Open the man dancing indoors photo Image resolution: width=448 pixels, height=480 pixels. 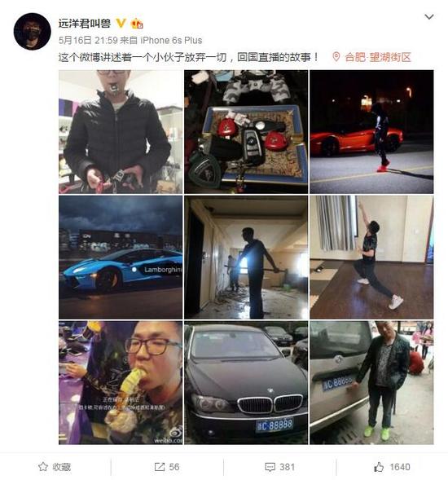[x=371, y=258]
